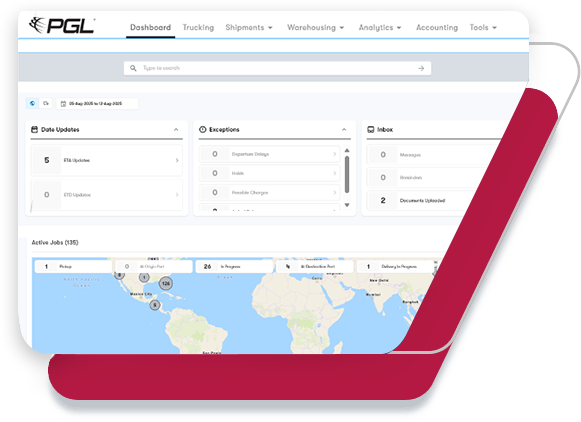Image resolution: width=581 pixels, height=422 pixels.
Task: Click the calendar icon in date range
Action: 63,104
